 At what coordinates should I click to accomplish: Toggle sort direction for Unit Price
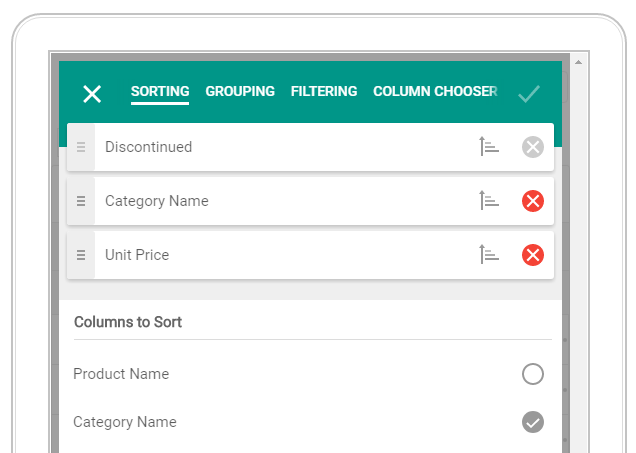click(x=488, y=255)
